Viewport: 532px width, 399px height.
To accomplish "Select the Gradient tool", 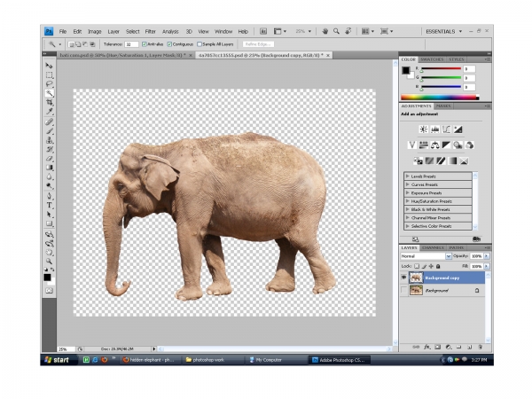I will (49, 168).
